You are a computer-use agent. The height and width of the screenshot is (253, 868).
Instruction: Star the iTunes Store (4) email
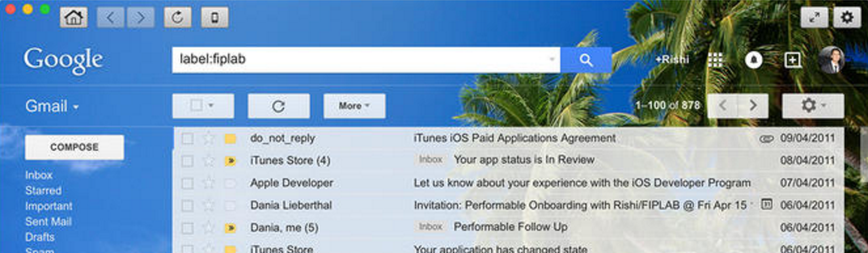(208, 161)
